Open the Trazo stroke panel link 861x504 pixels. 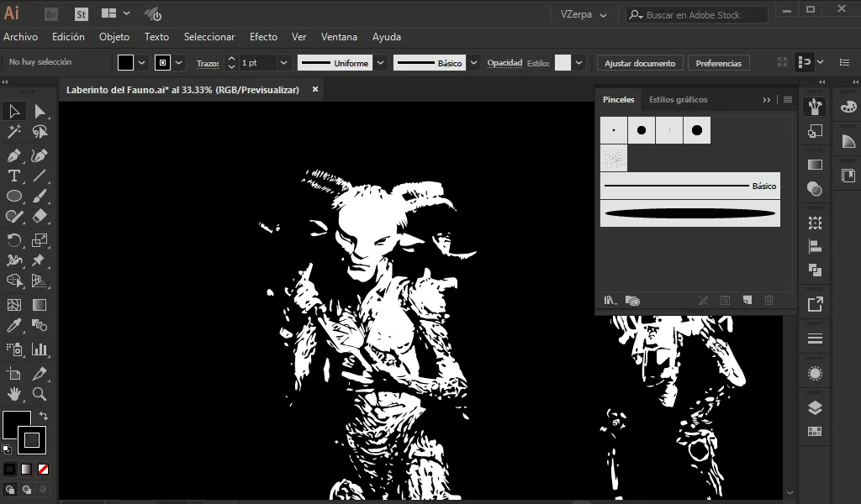click(208, 63)
